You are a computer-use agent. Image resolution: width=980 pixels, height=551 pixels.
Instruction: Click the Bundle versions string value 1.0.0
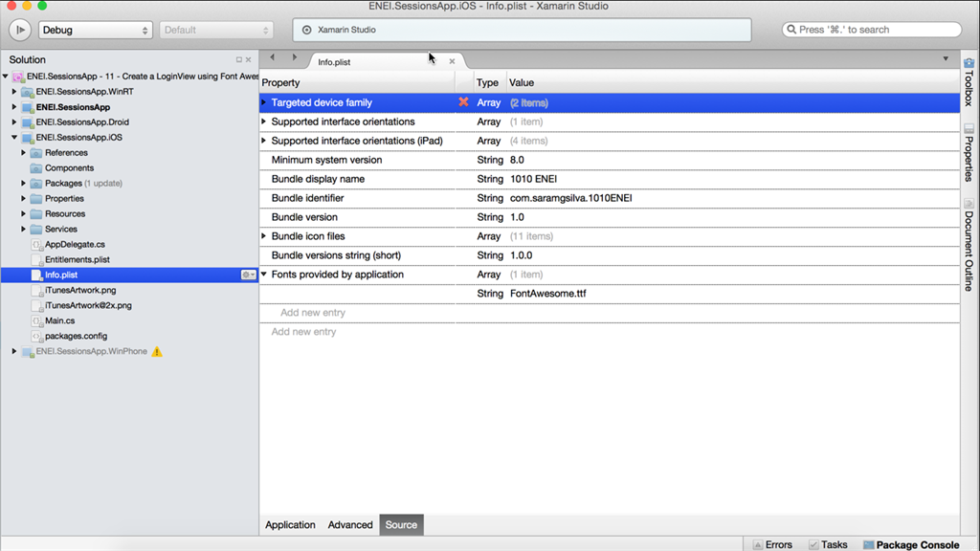pyautogui.click(x=522, y=254)
